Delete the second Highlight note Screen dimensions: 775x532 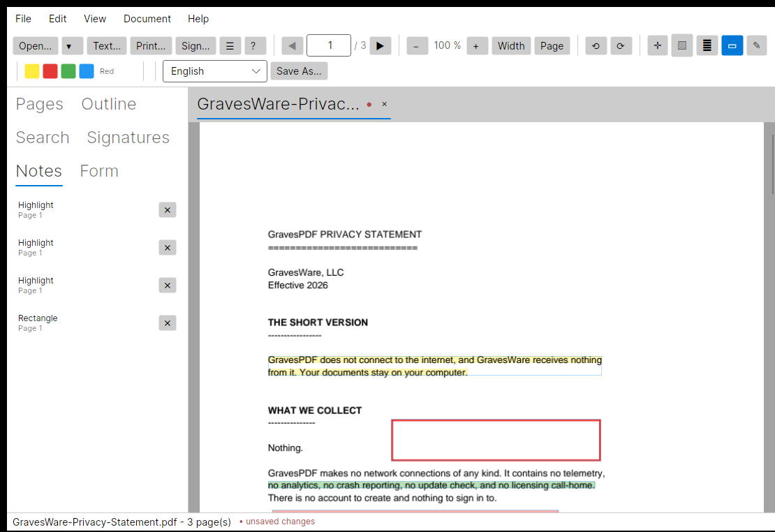168,248
